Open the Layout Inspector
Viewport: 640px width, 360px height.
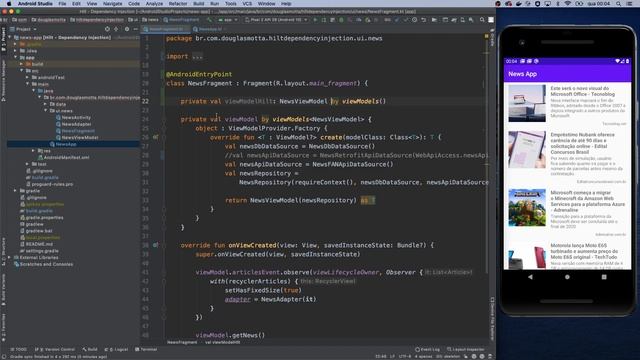tap(465, 349)
